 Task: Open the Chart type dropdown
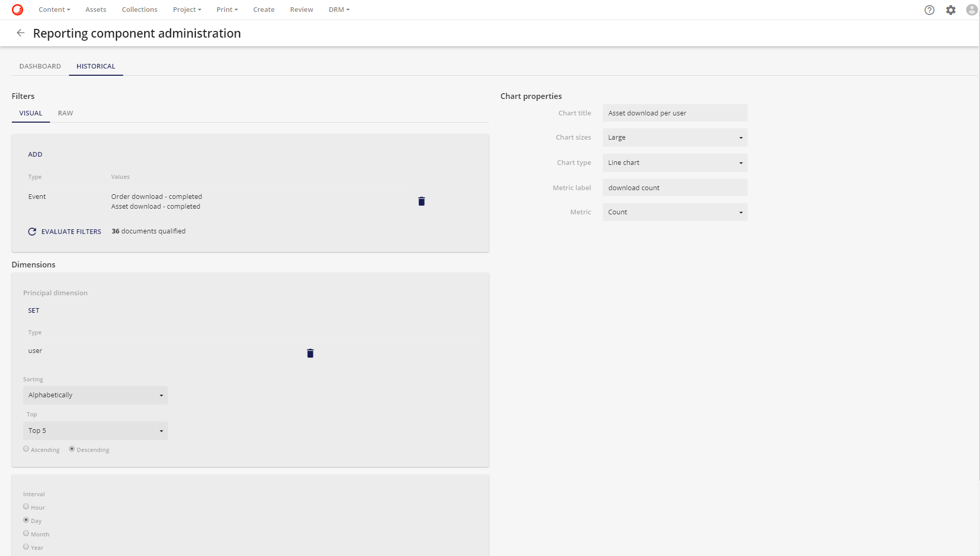tap(674, 163)
